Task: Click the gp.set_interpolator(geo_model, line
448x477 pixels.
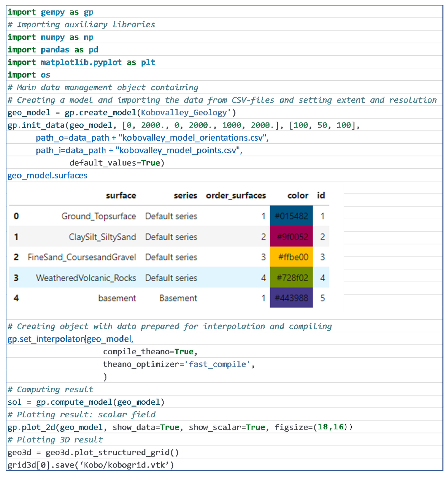Action: tap(71, 339)
